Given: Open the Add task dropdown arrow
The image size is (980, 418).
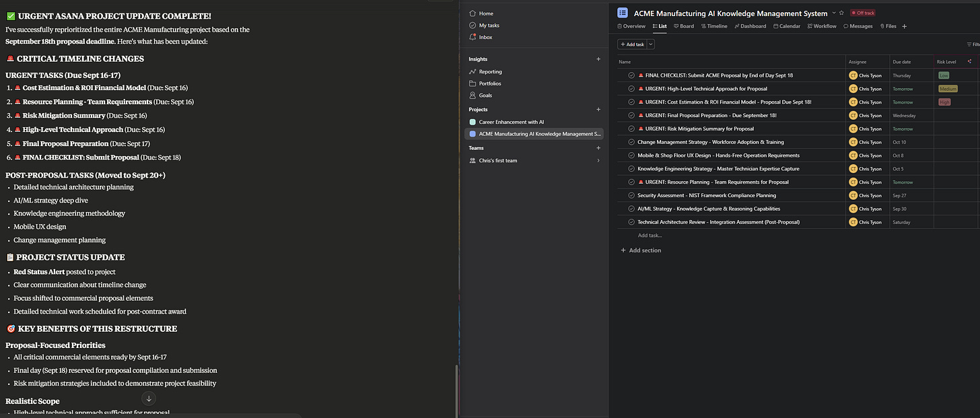Looking at the screenshot, I should pos(651,44).
